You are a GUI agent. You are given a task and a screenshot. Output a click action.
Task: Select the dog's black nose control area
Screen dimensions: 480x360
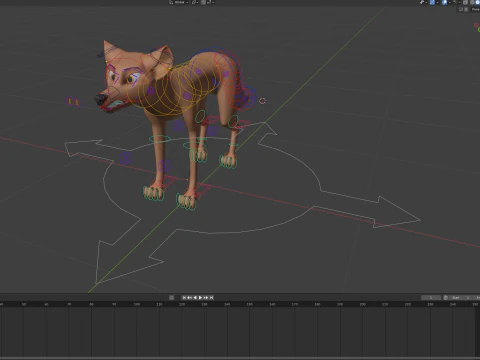(100, 99)
